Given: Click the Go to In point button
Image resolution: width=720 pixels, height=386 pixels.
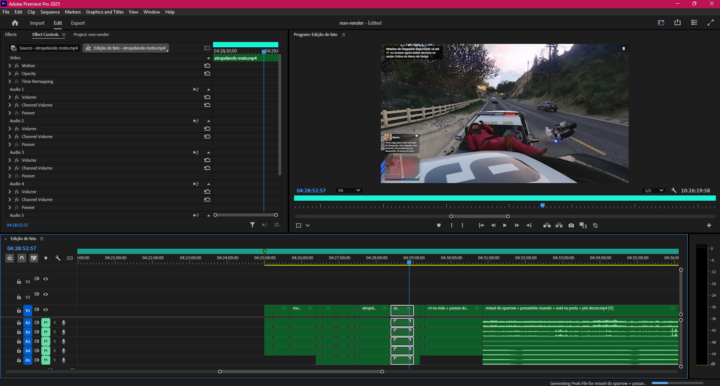Looking at the screenshot, I should pyautogui.click(x=481, y=225).
